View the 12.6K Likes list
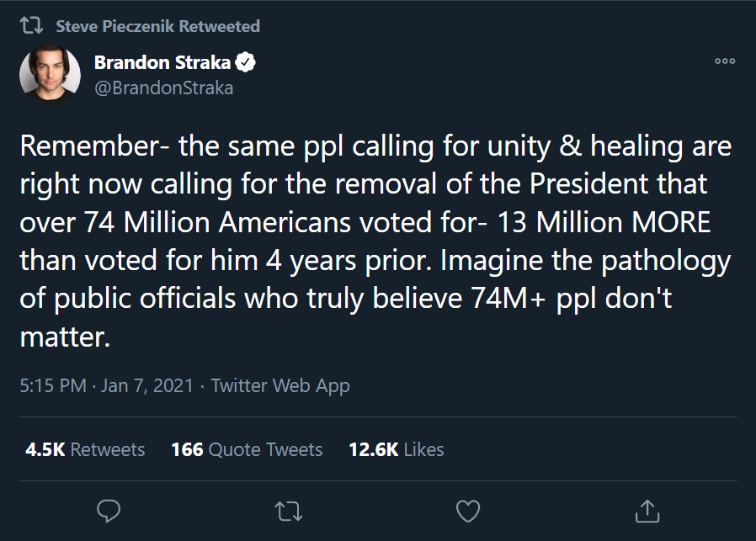 (396, 449)
